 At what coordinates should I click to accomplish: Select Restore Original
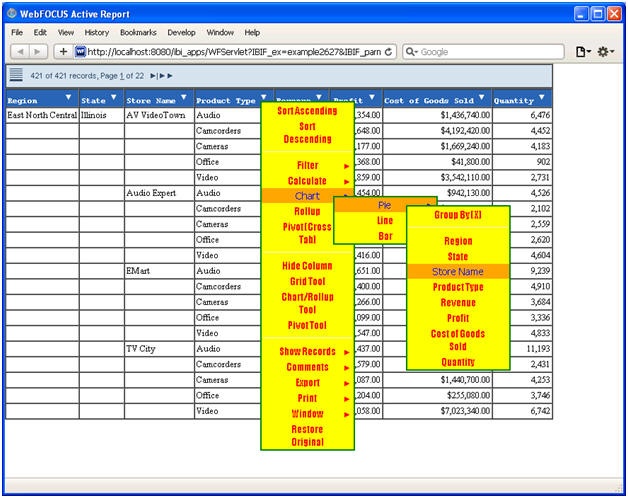point(308,435)
